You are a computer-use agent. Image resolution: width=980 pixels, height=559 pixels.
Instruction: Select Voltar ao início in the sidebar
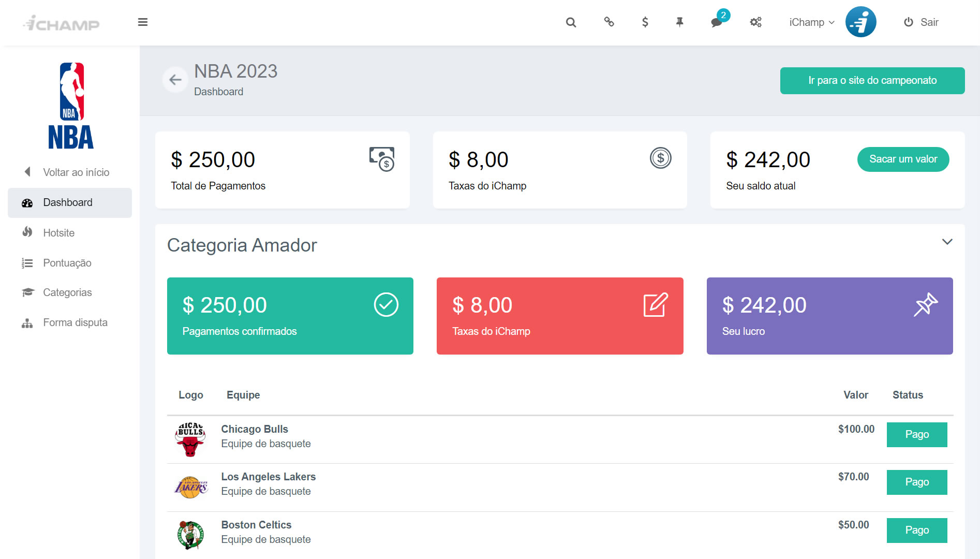[x=70, y=172]
